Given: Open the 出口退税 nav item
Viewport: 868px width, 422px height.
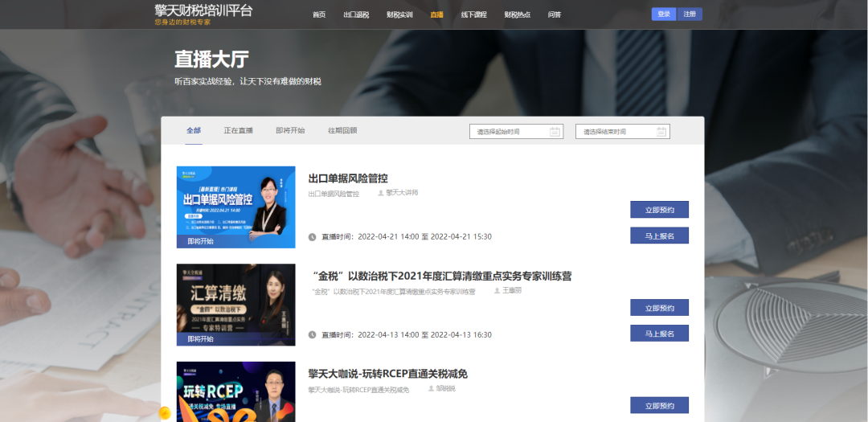Looking at the screenshot, I should tap(356, 14).
